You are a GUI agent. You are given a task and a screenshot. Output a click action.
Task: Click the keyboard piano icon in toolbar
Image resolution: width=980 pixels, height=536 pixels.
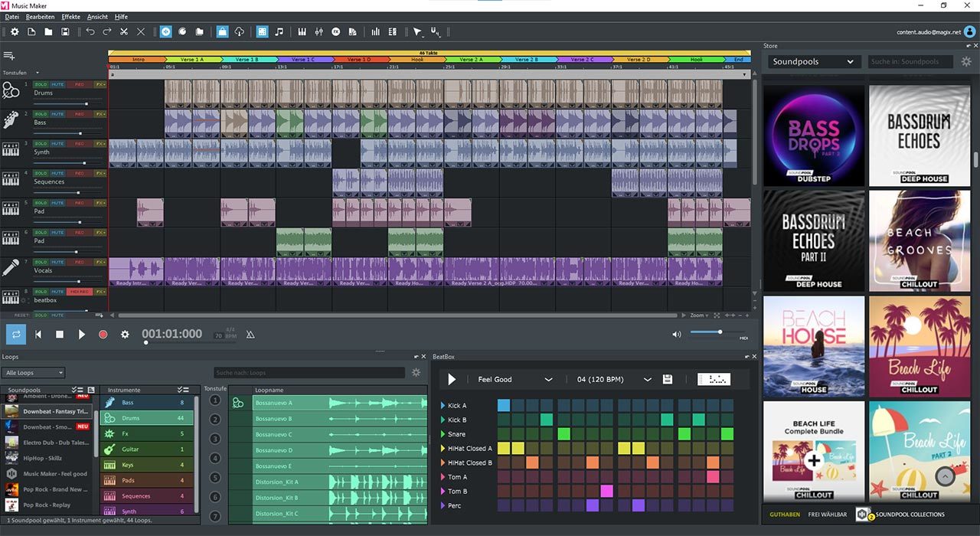click(x=302, y=32)
